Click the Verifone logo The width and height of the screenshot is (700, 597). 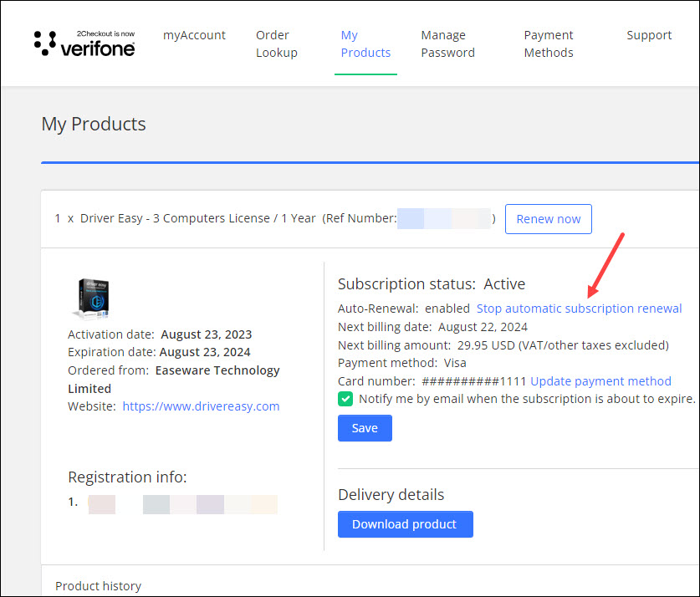(x=84, y=43)
